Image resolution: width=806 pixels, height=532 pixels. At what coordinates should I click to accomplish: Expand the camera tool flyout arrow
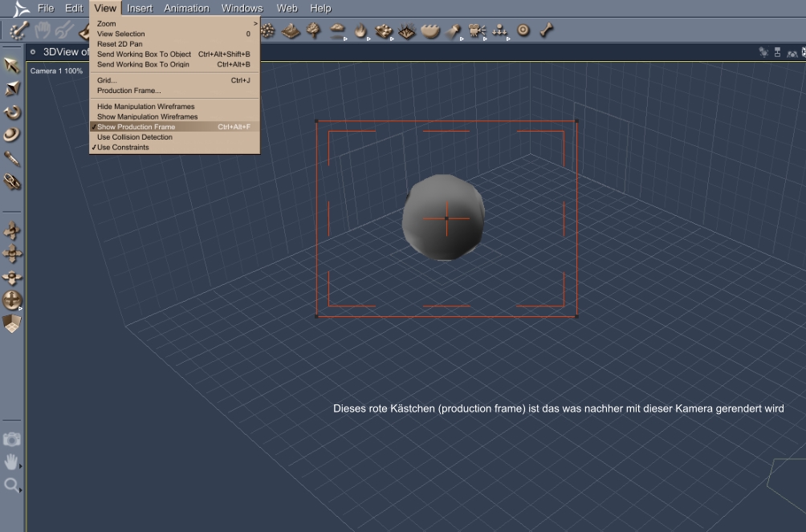click(485, 39)
